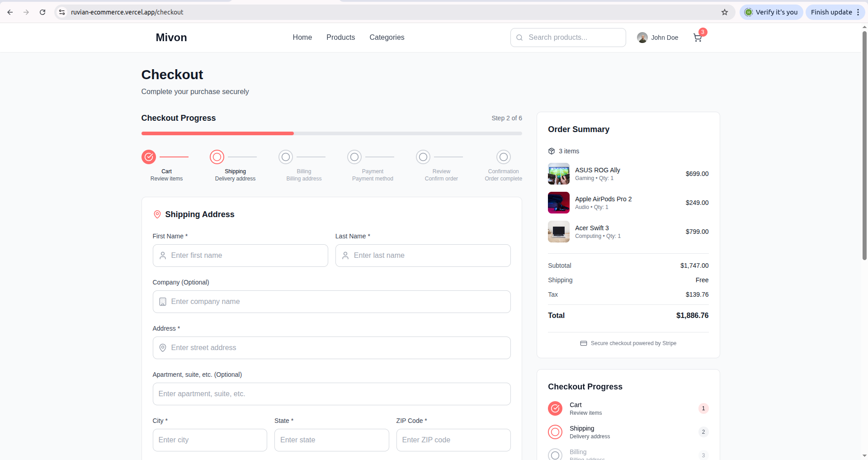This screenshot has width=868, height=460.
Task: Click the Acer Swift 3 thumbnail
Action: tap(559, 232)
